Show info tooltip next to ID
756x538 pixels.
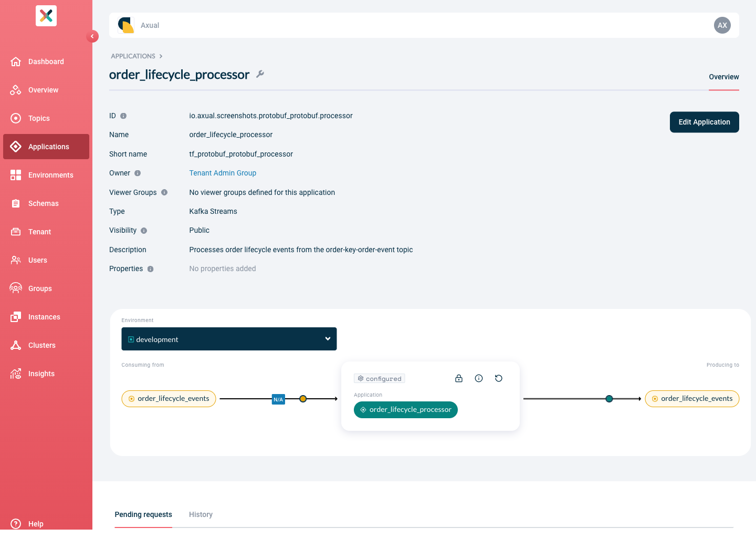(x=123, y=116)
